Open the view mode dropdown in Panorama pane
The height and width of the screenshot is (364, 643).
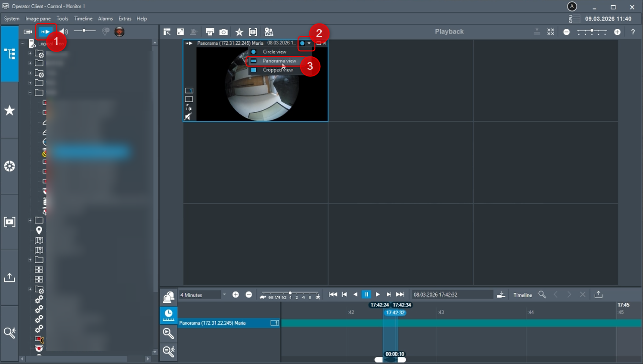pyautogui.click(x=306, y=43)
